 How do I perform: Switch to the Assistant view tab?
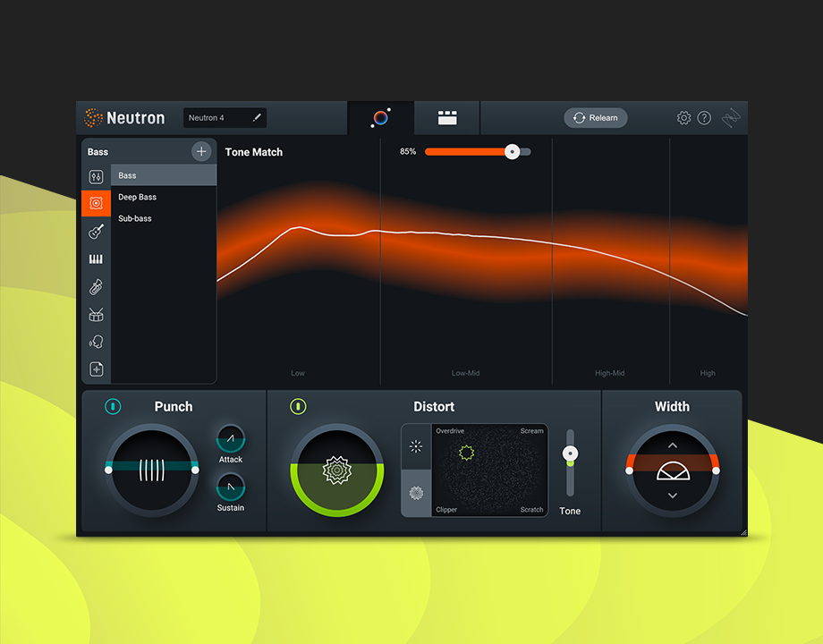(x=381, y=118)
